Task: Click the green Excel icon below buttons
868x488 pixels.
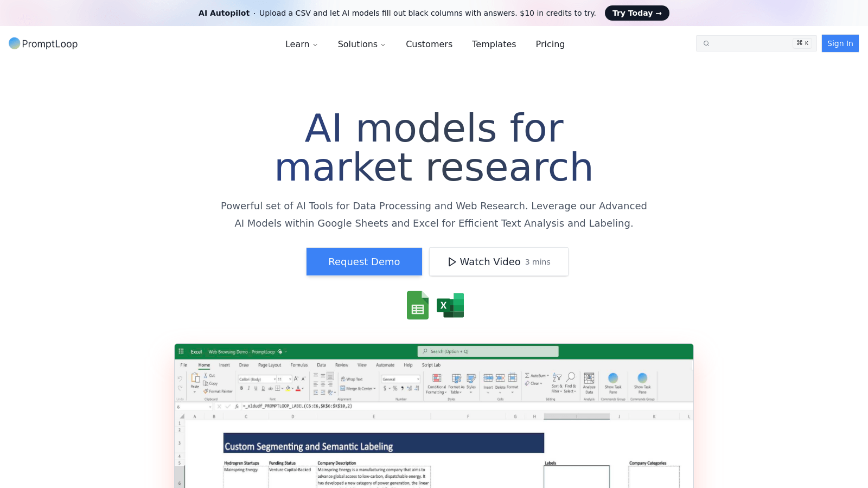Action: click(x=450, y=305)
